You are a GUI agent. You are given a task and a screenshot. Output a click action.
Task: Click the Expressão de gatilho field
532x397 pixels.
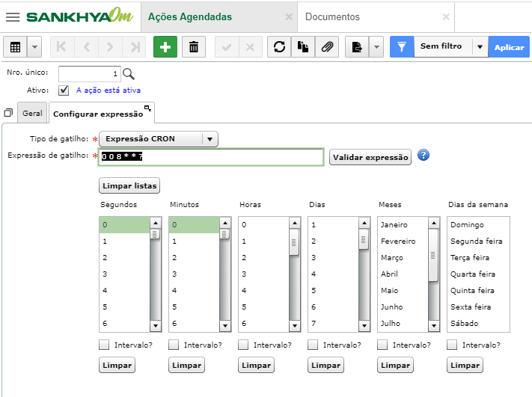tap(211, 157)
